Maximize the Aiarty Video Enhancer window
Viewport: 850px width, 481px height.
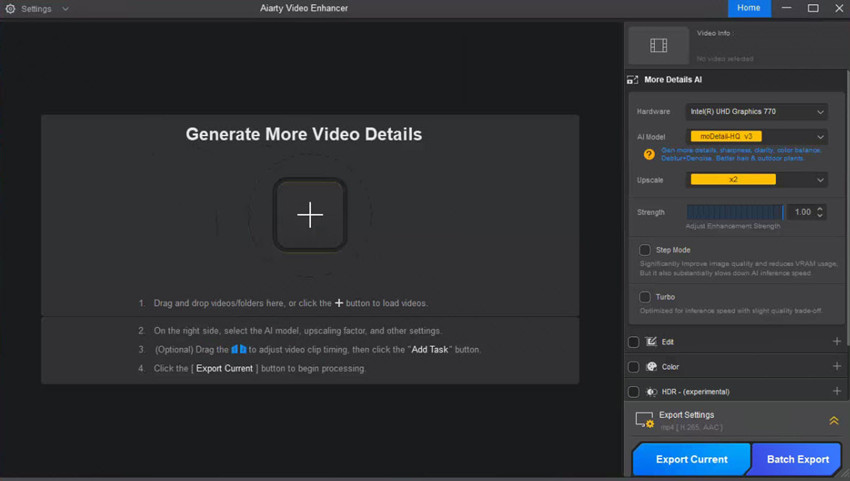click(x=813, y=8)
